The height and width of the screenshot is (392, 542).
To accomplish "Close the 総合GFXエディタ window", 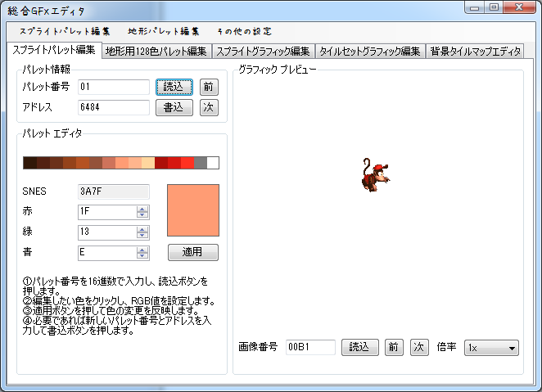I will click(519, 7).
